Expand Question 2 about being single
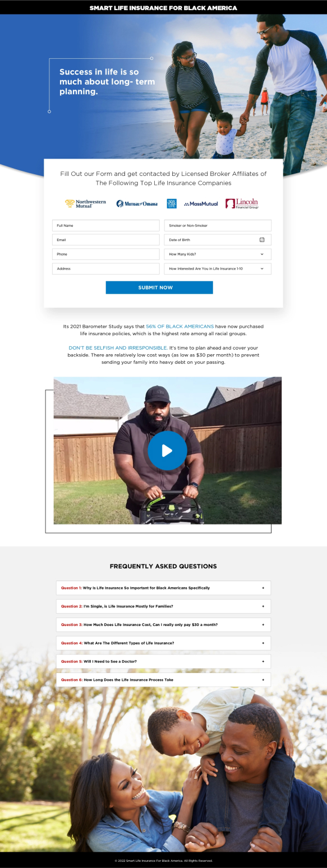The height and width of the screenshot is (868, 327). pyautogui.click(x=163, y=606)
